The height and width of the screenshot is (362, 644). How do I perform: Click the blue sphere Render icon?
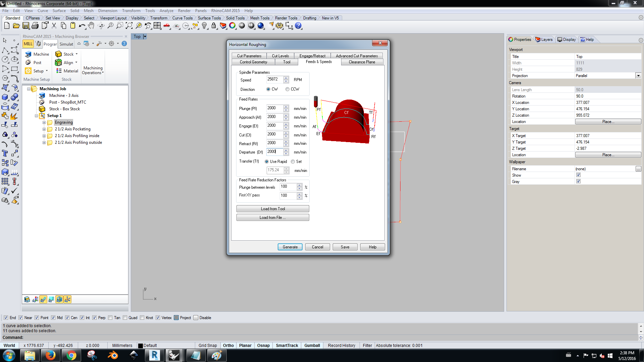coord(261,25)
